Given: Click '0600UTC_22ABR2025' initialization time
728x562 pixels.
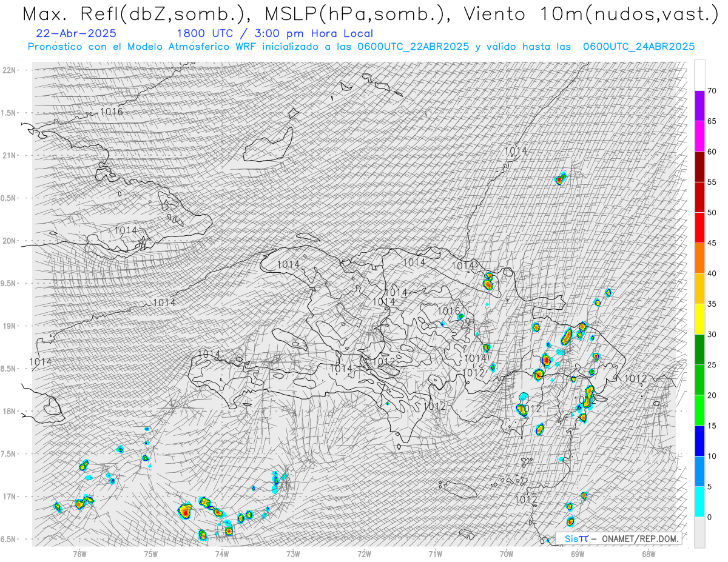Looking at the screenshot, I should pos(413,47).
